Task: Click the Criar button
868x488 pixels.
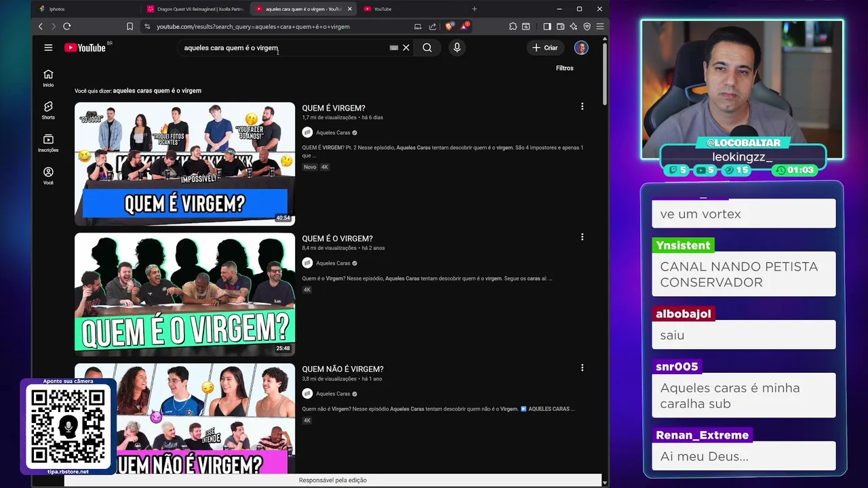Action: click(x=545, y=47)
